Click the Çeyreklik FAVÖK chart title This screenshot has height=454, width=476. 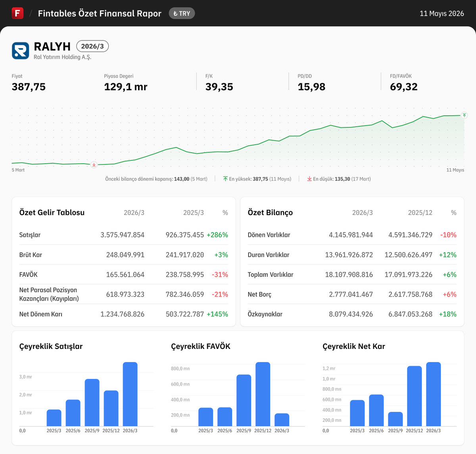201,346
